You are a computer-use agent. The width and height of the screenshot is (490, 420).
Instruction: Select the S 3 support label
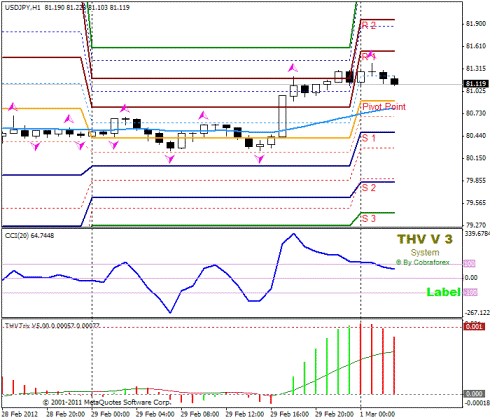369,219
